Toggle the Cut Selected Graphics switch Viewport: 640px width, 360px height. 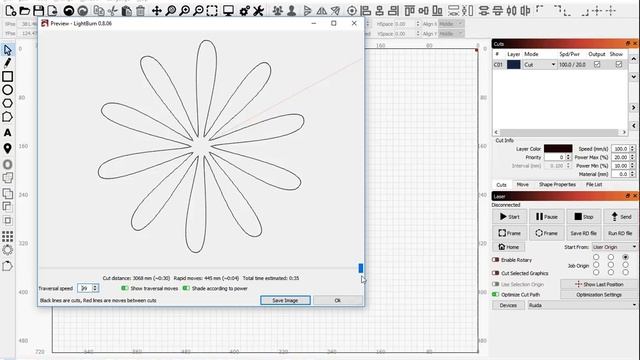click(496, 273)
